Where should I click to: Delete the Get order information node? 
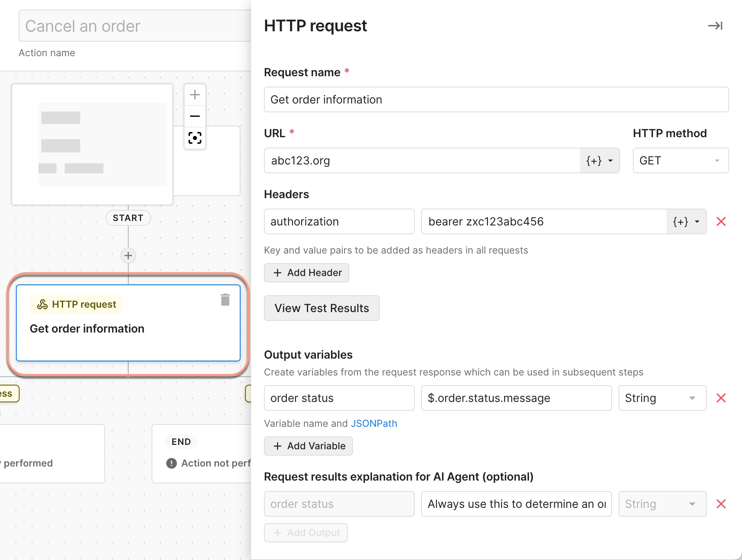225,299
